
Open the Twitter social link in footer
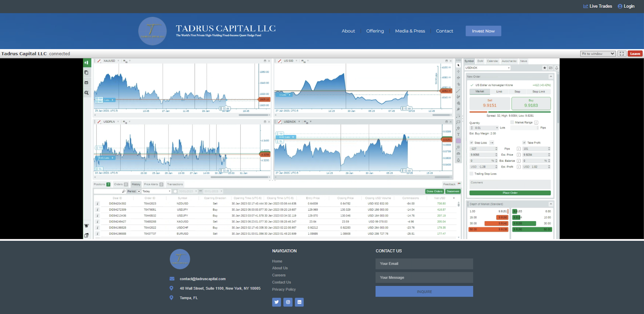pyautogui.click(x=276, y=302)
